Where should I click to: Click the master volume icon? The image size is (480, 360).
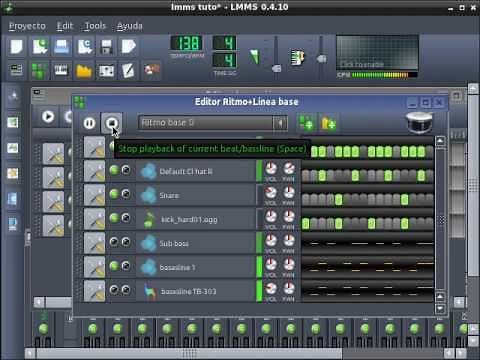point(254,57)
